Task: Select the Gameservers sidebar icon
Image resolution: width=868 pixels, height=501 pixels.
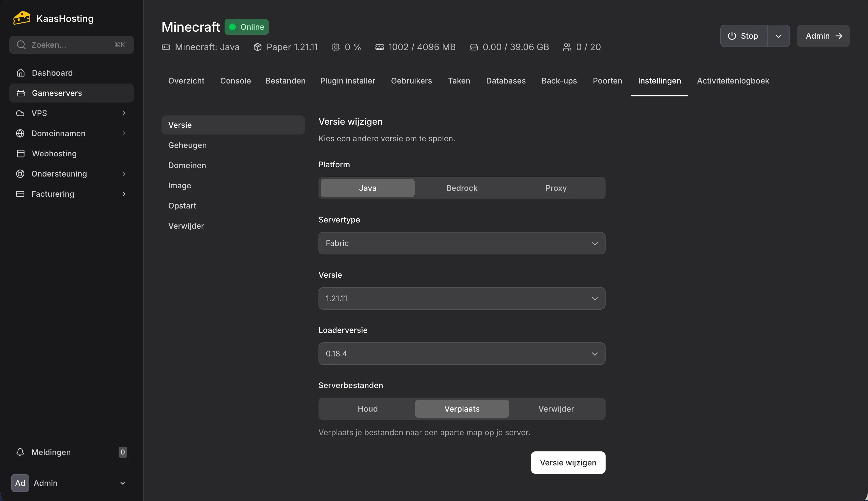Action: tap(20, 93)
